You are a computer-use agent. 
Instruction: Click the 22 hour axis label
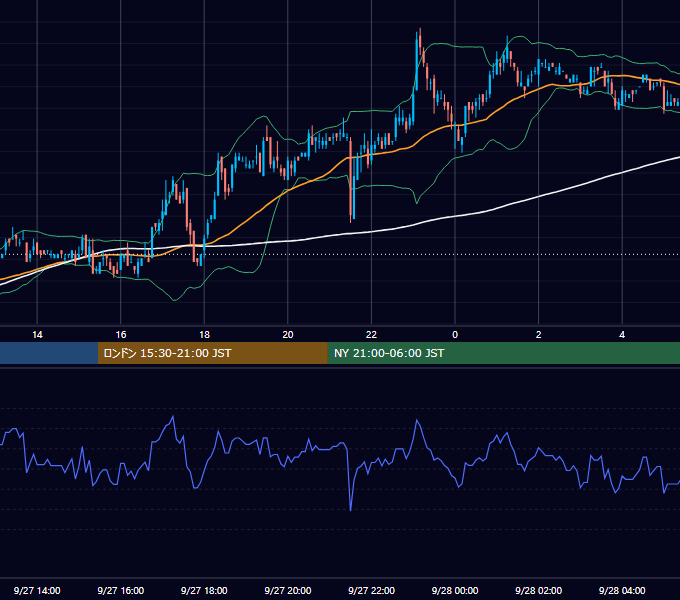[x=371, y=335]
